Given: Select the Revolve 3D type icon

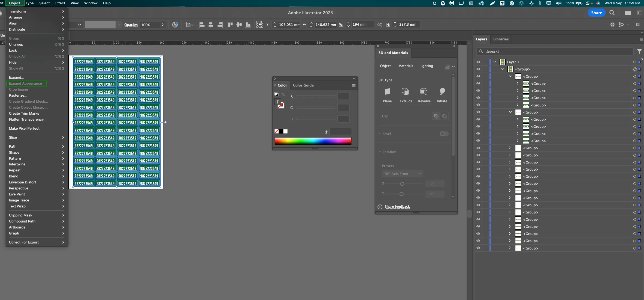Looking at the screenshot, I should [x=424, y=92].
